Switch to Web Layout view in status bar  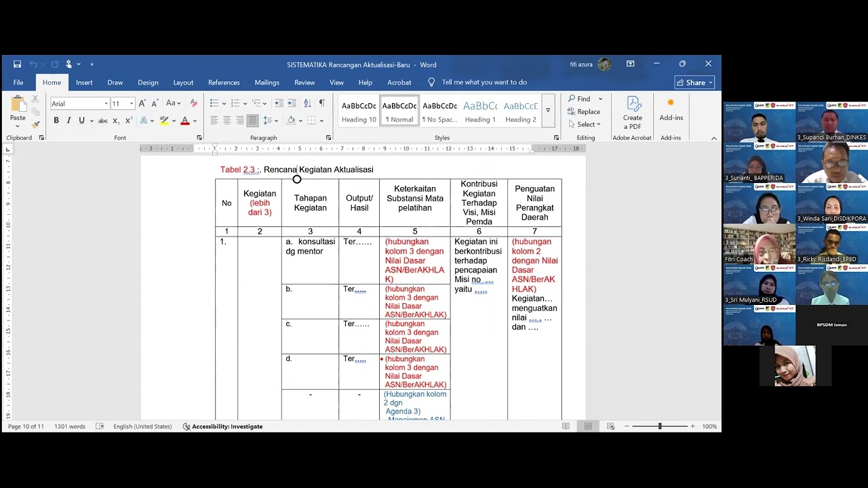[610, 426]
